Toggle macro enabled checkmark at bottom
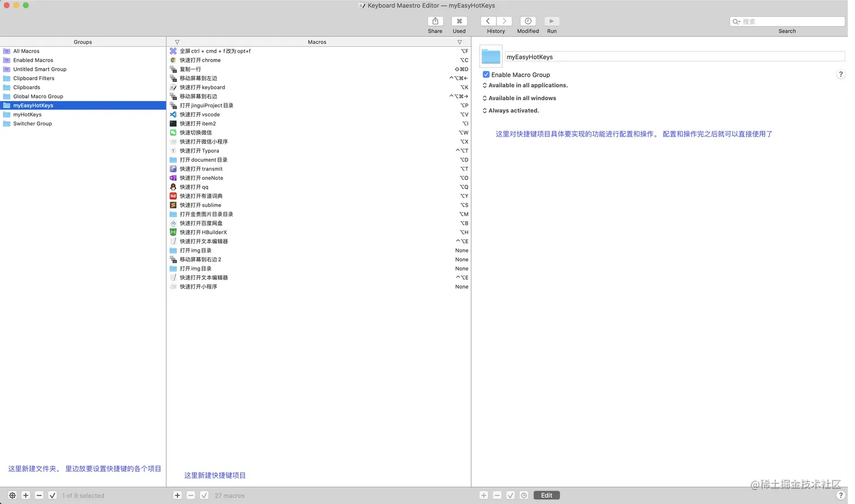The width and height of the screenshot is (855, 504). (x=205, y=496)
